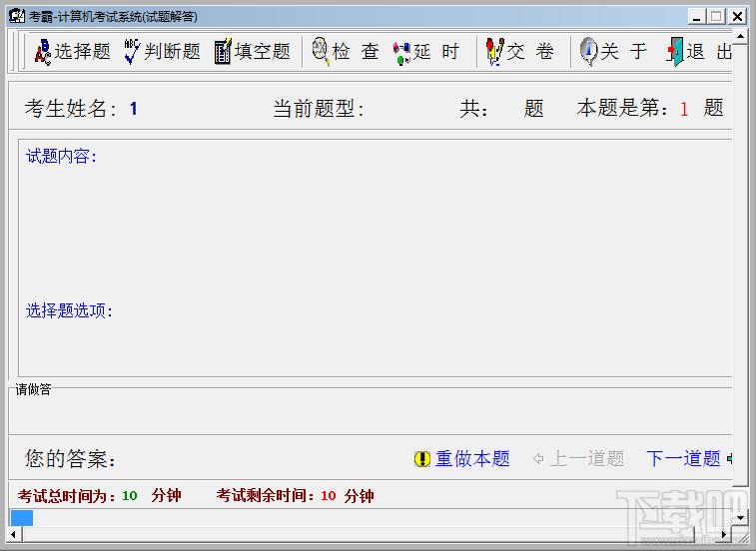Click the 考试剩余时间 remaining time text
The image size is (756, 551).
click(295, 495)
